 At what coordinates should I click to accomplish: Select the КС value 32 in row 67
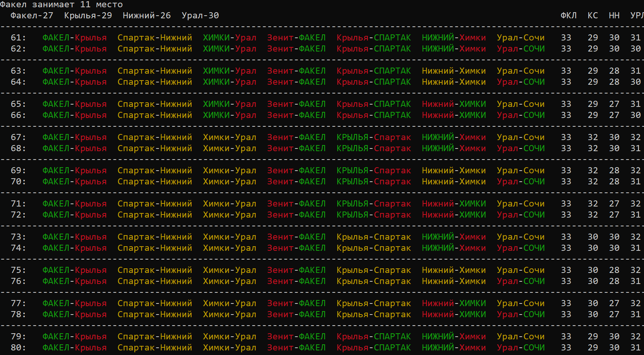(593, 137)
